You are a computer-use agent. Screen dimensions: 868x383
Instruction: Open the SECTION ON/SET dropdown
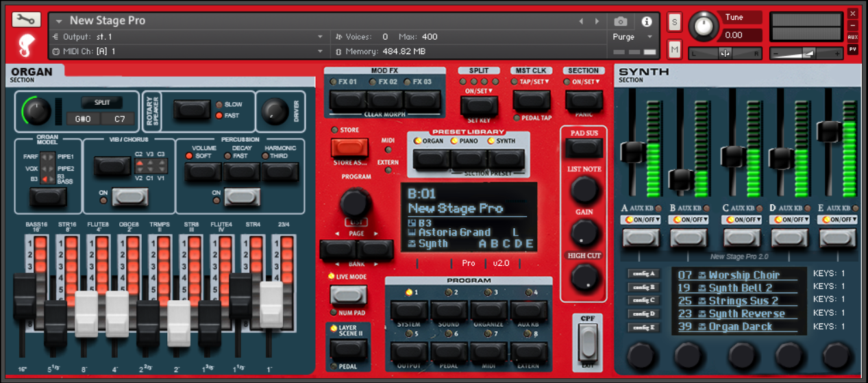click(x=586, y=82)
